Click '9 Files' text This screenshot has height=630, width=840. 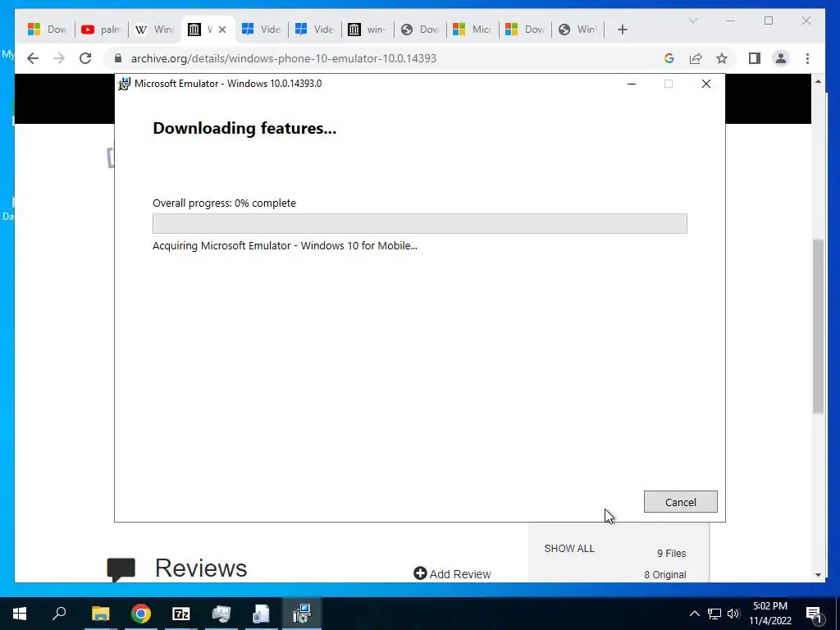[671, 554]
